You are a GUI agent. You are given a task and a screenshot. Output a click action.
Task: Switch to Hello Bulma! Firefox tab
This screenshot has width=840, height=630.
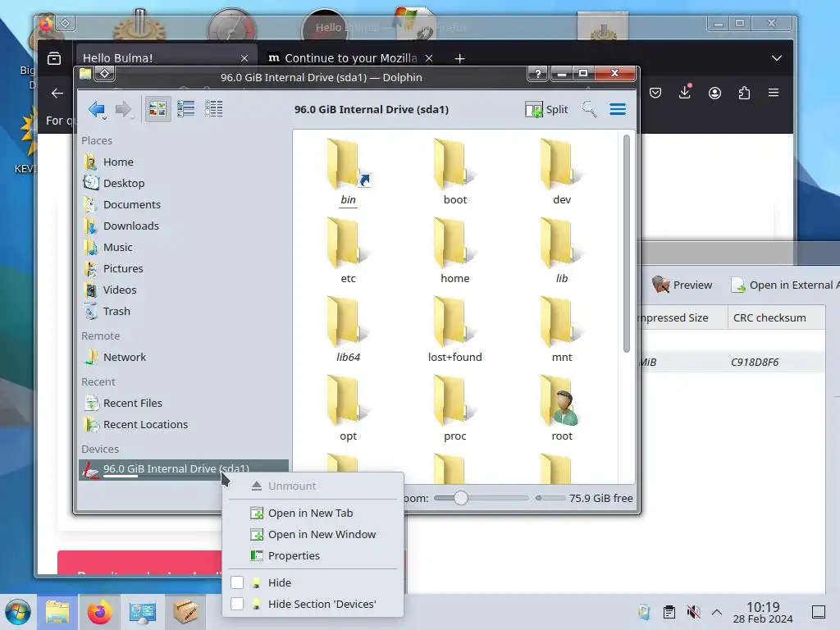[165, 58]
